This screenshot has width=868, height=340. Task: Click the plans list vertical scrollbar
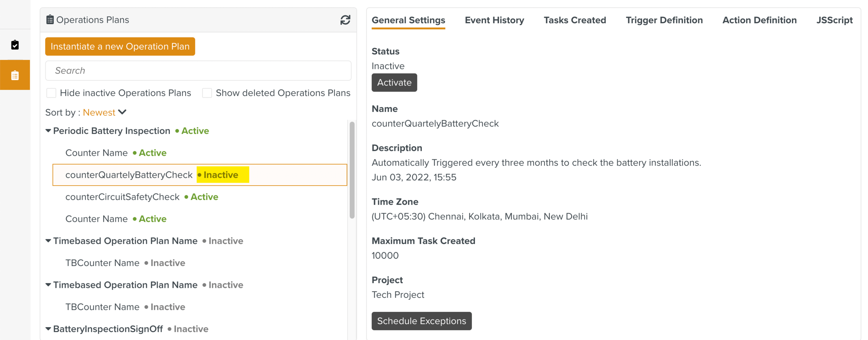(x=352, y=170)
